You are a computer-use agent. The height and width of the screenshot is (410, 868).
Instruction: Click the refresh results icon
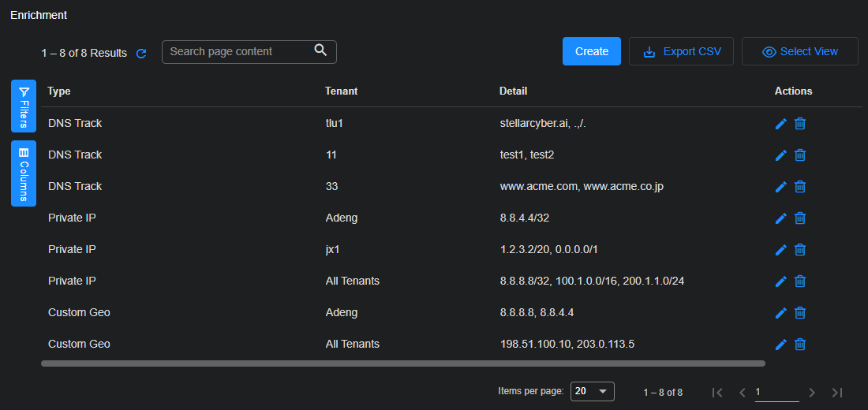pos(141,54)
